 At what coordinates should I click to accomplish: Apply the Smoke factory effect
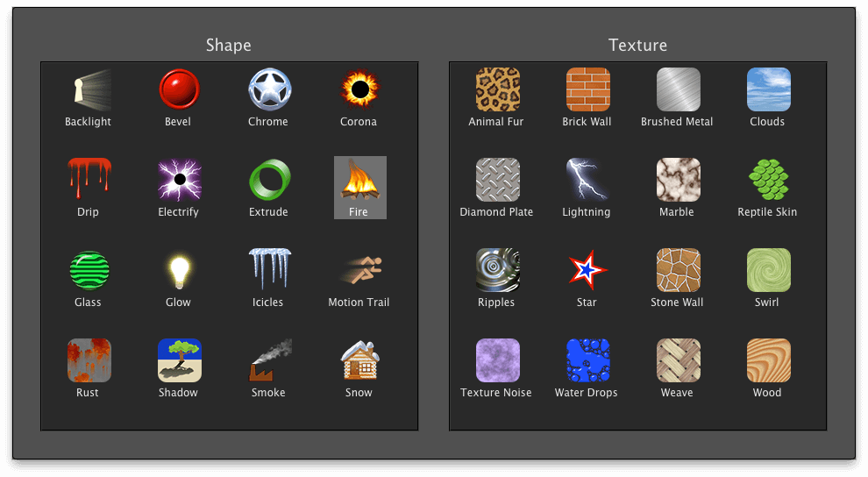269,361
